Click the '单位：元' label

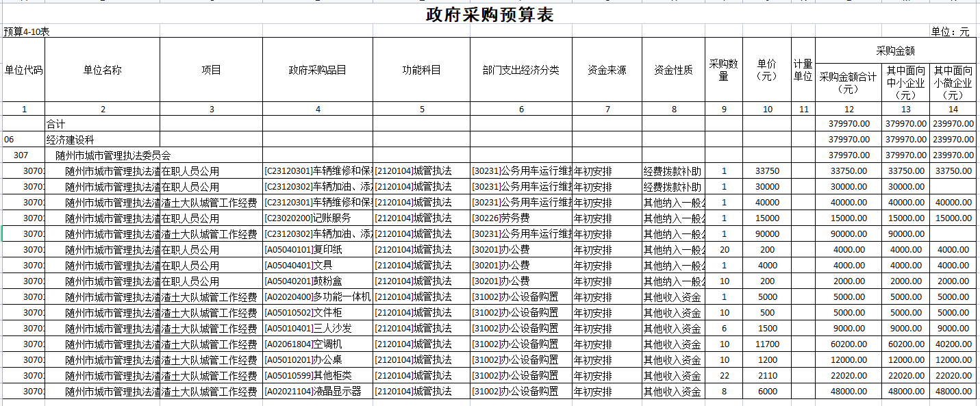[x=951, y=31]
